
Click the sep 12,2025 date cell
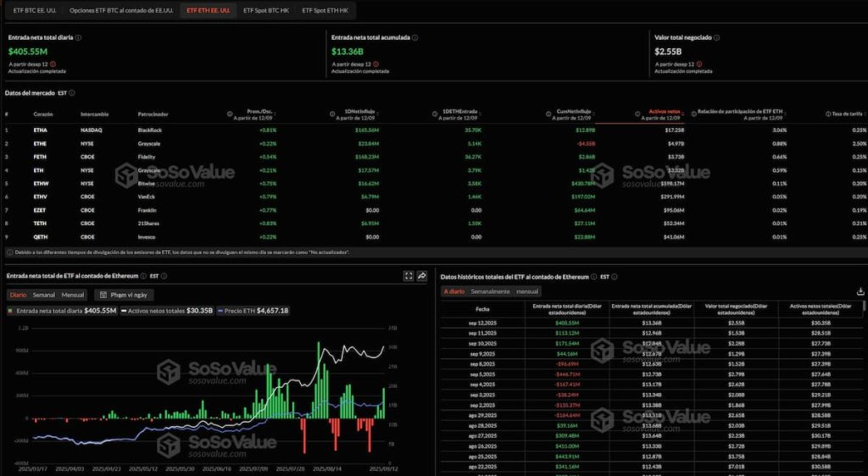[482, 323]
